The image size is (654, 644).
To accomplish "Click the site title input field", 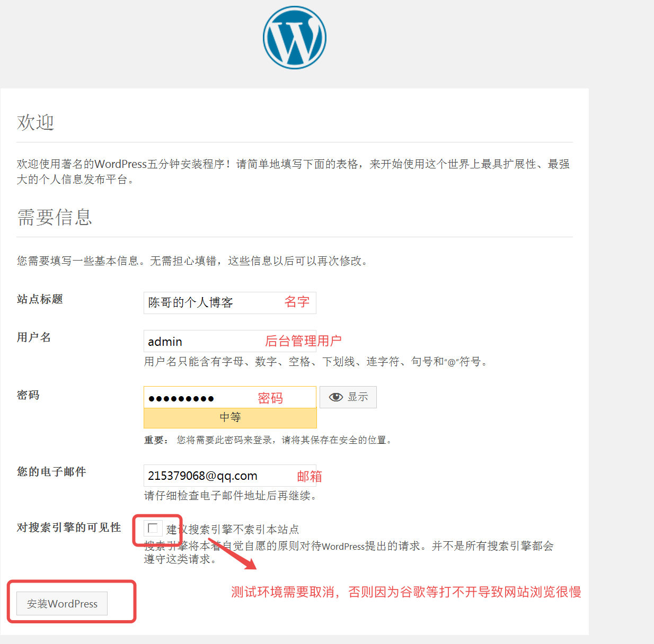I will (x=230, y=302).
